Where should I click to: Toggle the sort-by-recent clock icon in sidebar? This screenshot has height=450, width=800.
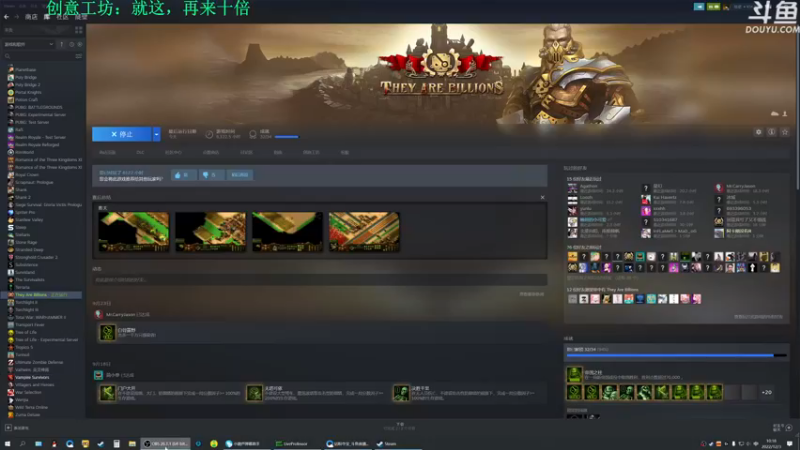coord(71,44)
